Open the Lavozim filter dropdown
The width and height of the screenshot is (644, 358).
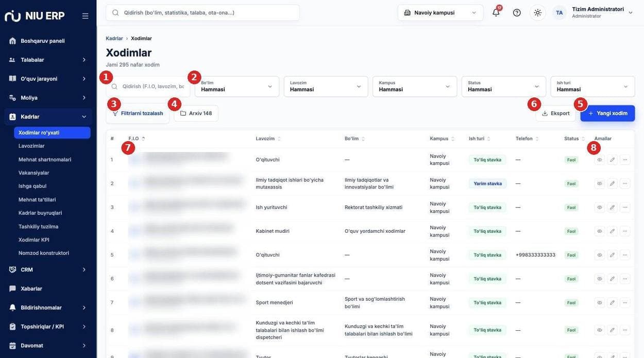tap(326, 87)
